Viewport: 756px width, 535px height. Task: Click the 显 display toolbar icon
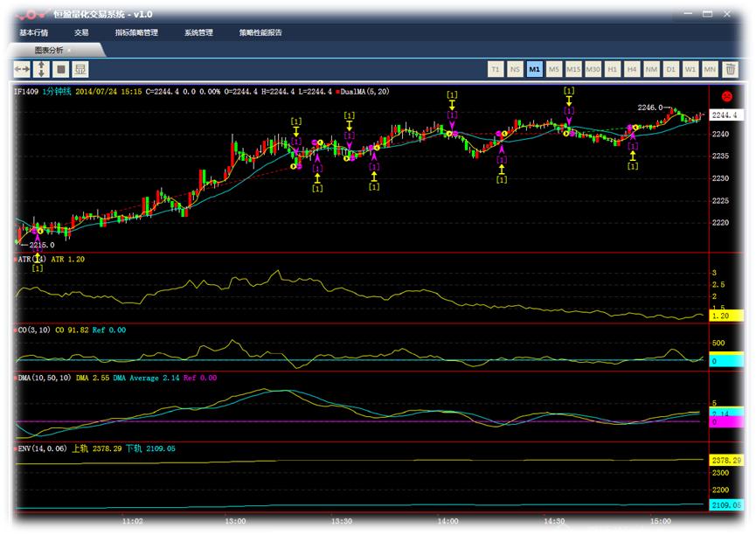coord(80,69)
